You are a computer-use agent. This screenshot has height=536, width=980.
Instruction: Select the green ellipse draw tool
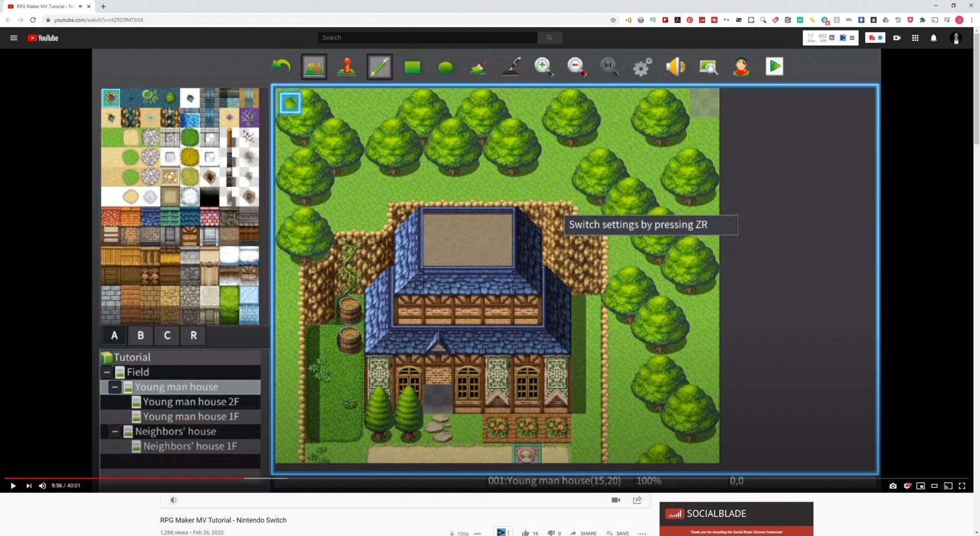pyautogui.click(x=445, y=68)
